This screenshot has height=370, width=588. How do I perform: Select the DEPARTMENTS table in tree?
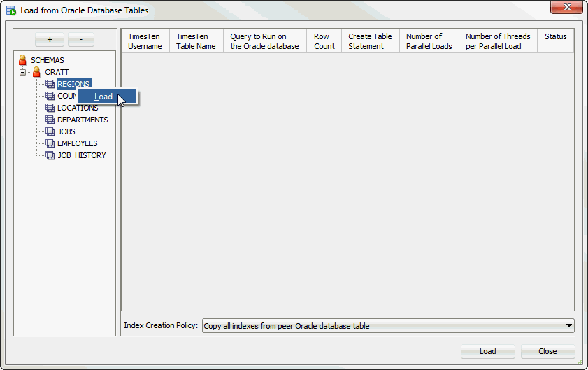pos(83,120)
